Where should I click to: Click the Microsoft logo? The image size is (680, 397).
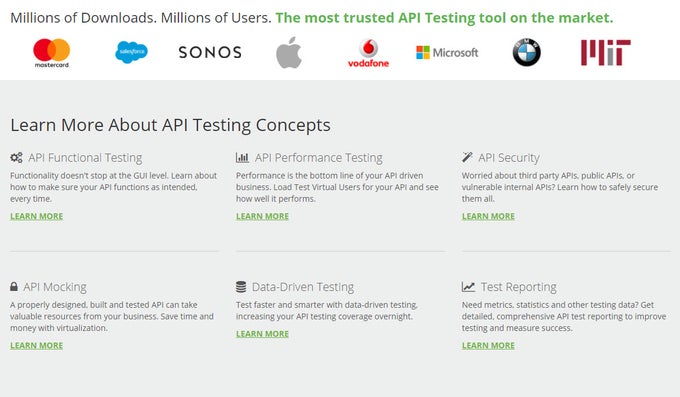[x=447, y=52]
